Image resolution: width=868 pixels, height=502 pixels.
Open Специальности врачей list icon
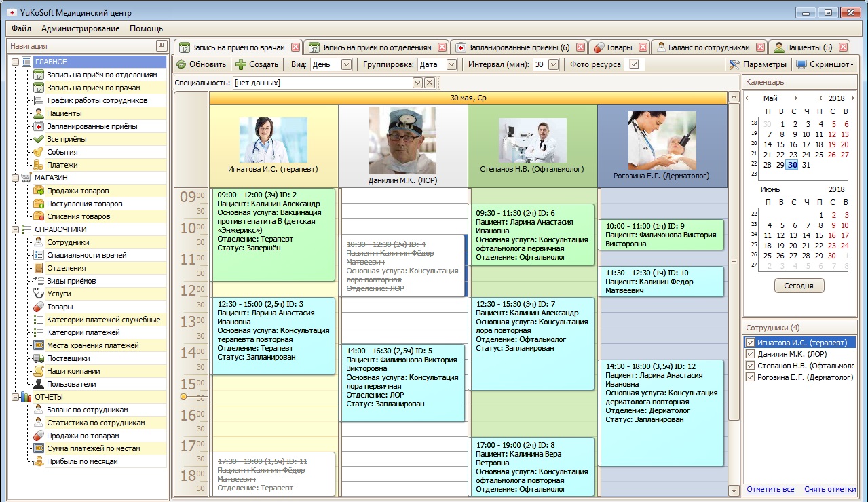pyautogui.click(x=39, y=255)
